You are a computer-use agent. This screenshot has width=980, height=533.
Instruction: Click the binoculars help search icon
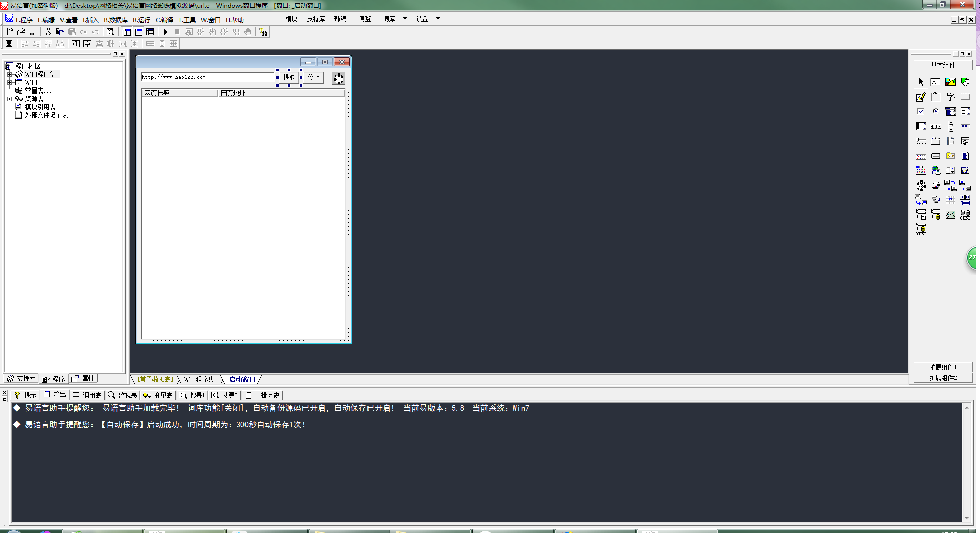coord(263,32)
